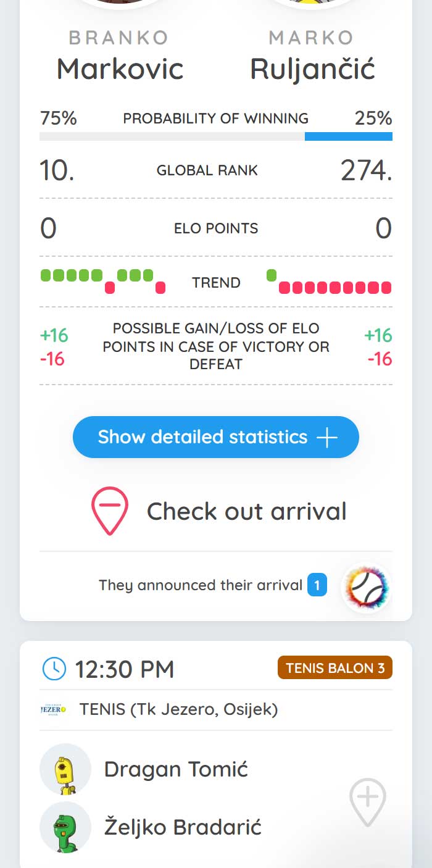Screen dimensions: 432x868
Task: Click Dragan Tomić's yellow robot avatar
Action: 65,769
